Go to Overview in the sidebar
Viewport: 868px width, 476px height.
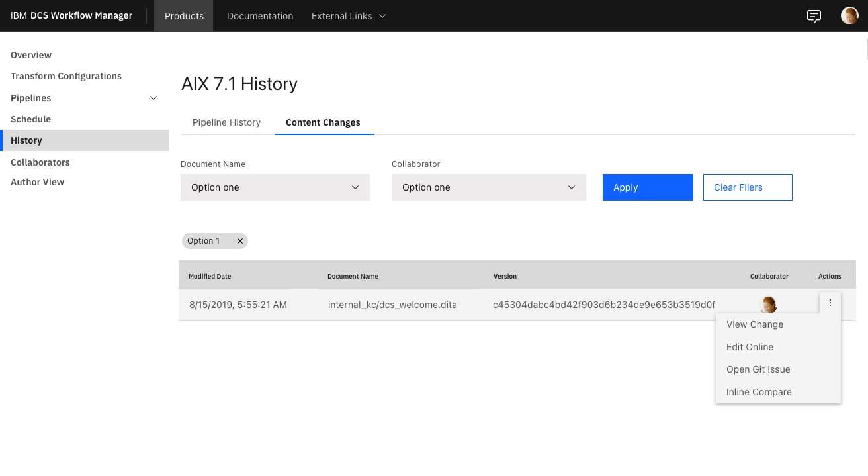click(31, 55)
